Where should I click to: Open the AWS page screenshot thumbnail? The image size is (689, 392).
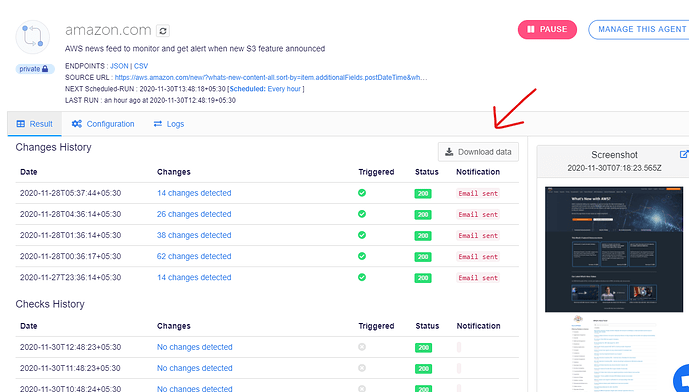(x=614, y=249)
